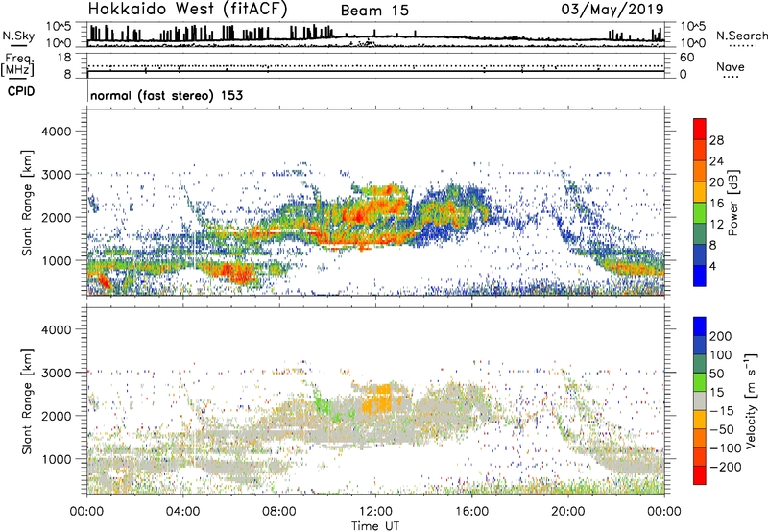Click the '200' value on Velocity colorbar
The width and height of the screenshot is (768, 532).
coord(721,336)
